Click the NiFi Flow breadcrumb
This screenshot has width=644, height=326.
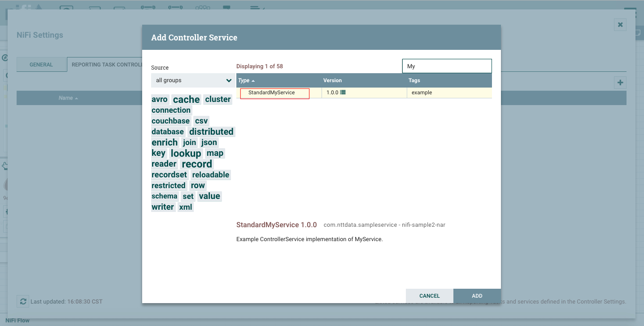click(17, 321)
